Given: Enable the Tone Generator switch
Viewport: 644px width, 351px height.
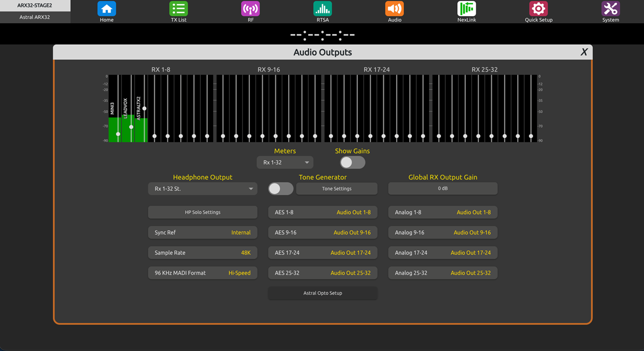Looking at the screenshot, I should pos(281,189).
